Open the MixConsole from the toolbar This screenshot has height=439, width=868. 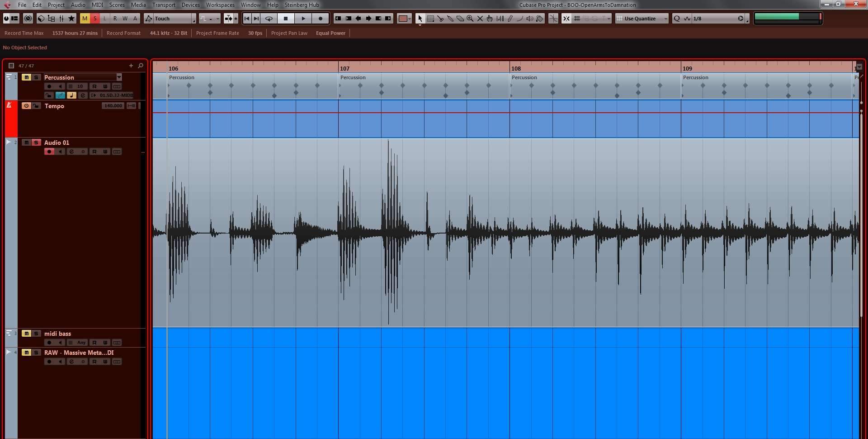pos(61,19)
